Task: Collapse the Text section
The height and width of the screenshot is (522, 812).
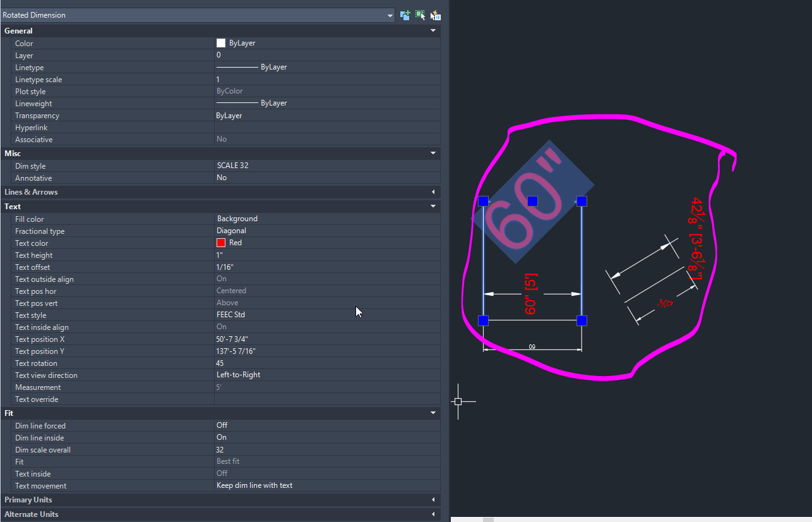Action: (x=433, y=206)
